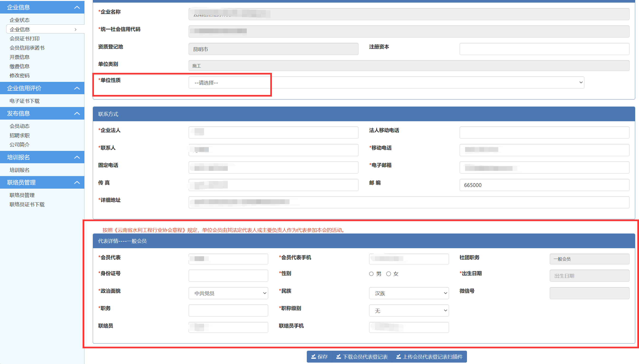Image resolution: width=639 pixels, height=364 pixels.
Task: Collapse the 培训报名 section chevron
Action: pyautogui.click(x=77, y=157)
